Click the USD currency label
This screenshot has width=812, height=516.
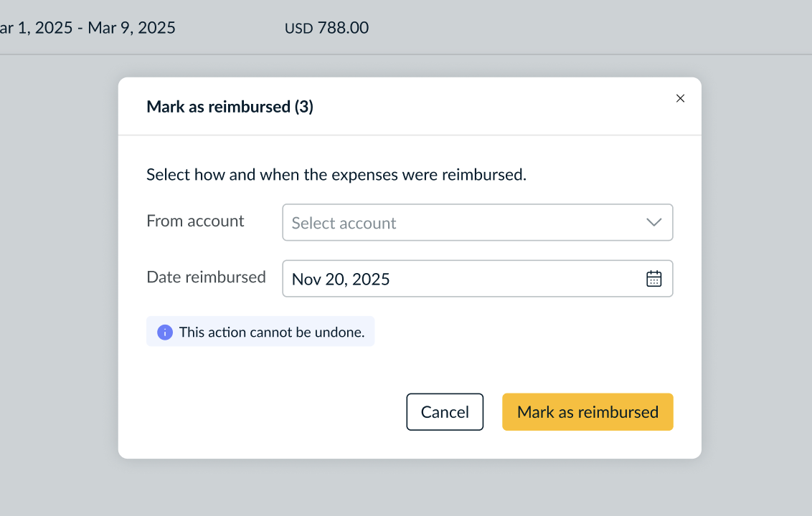(x=298, y=29)
